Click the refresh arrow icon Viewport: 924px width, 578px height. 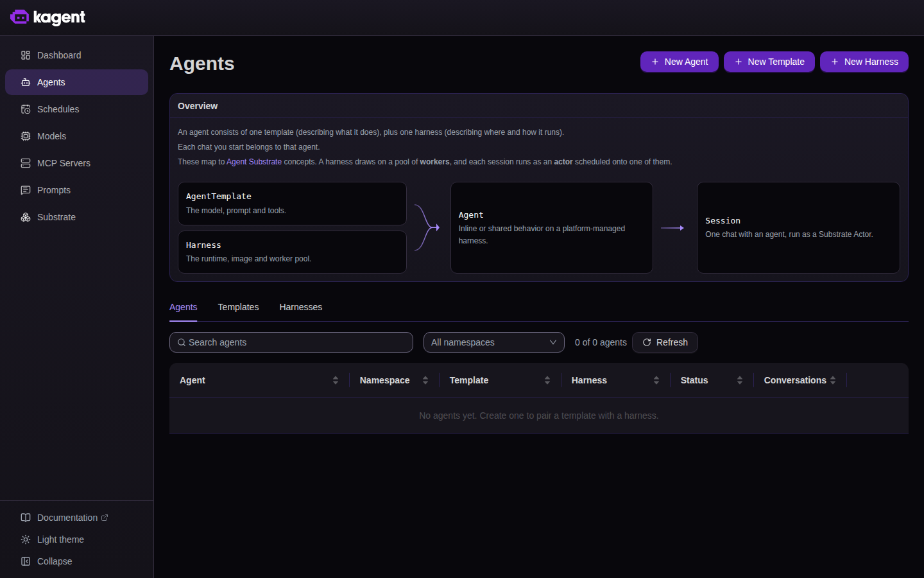pos(647,342)
